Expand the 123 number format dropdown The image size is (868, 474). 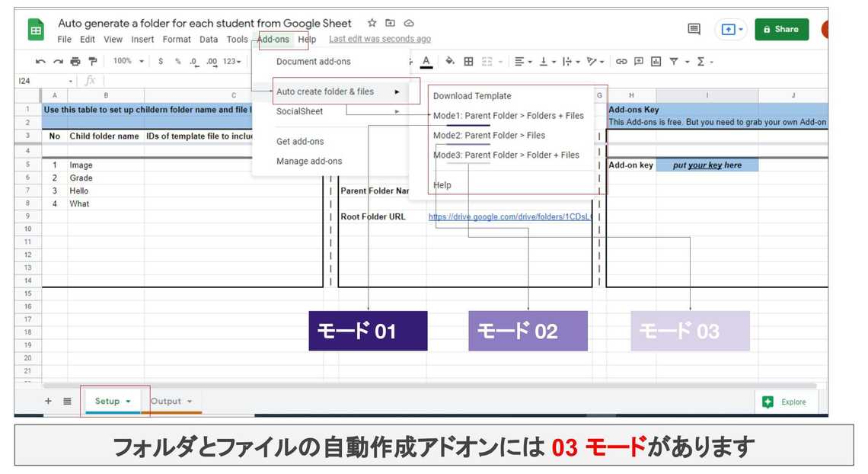click(x=232, y=62)
